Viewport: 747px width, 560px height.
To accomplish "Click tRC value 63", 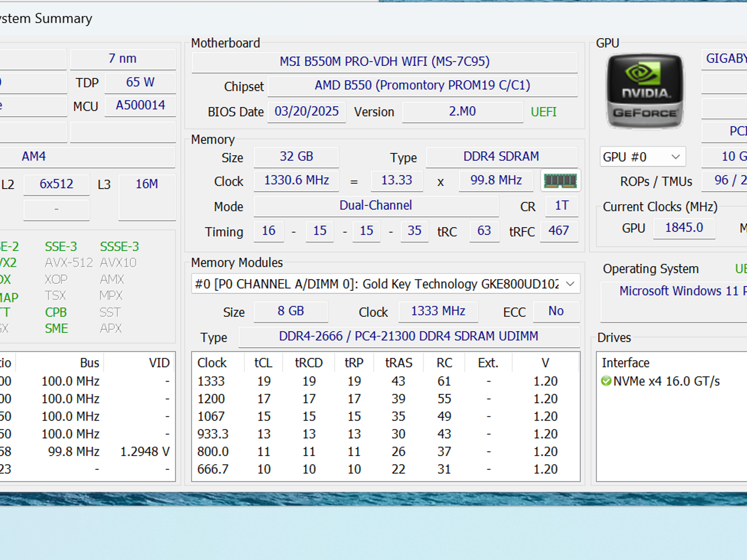I will click(x=484, y=231).
